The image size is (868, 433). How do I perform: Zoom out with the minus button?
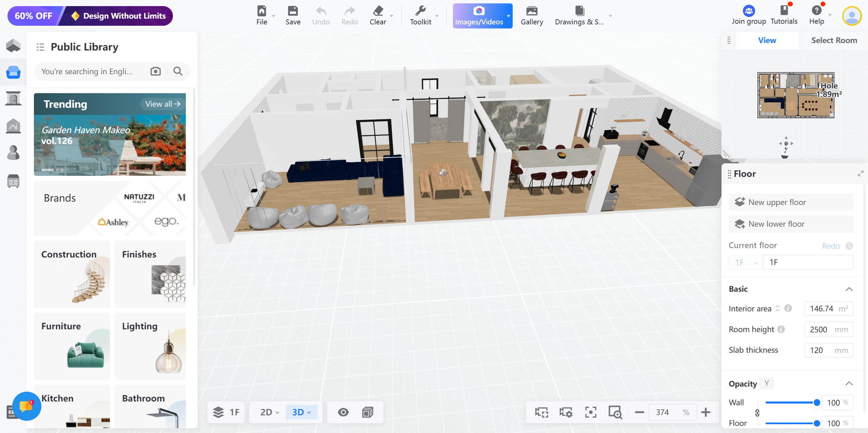639,412
